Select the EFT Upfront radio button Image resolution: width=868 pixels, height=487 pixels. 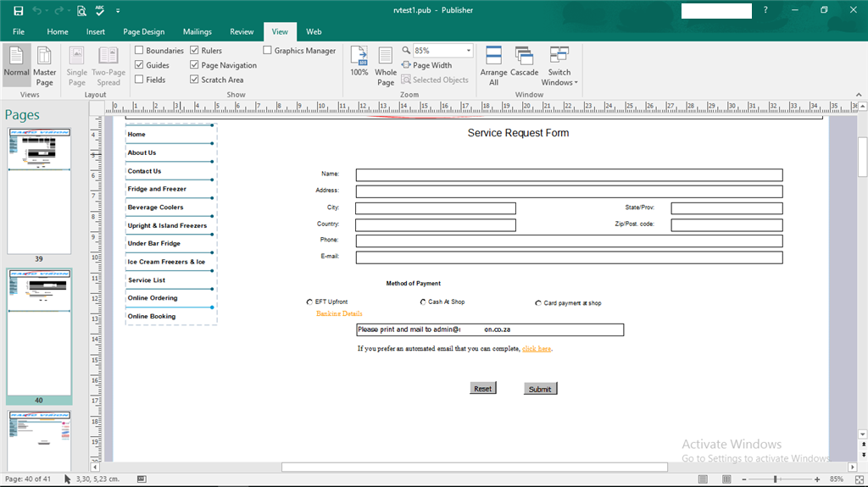click(309, 302)
